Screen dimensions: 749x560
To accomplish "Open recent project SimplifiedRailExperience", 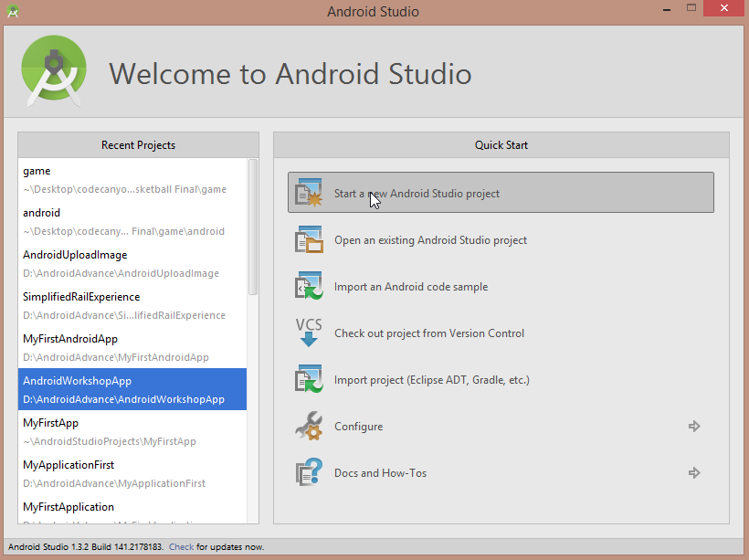I will point(132,305).
